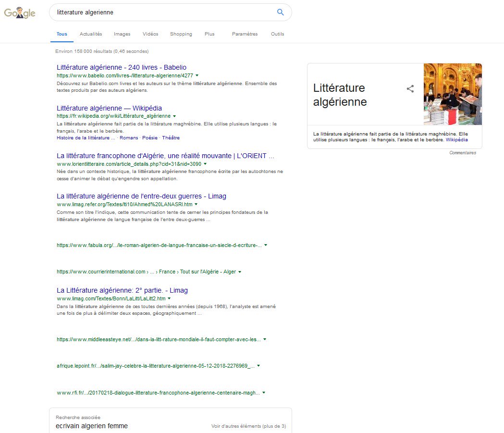Click the Littérature algérienne knowledge panel title
504x433 pixels.
coord(340,95)
